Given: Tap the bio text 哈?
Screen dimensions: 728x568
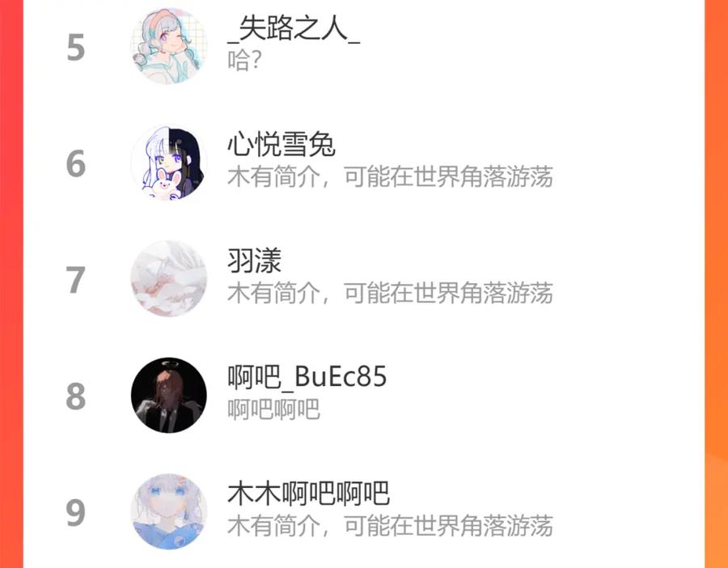Looking at the screenshot, I should click(244, 61).
